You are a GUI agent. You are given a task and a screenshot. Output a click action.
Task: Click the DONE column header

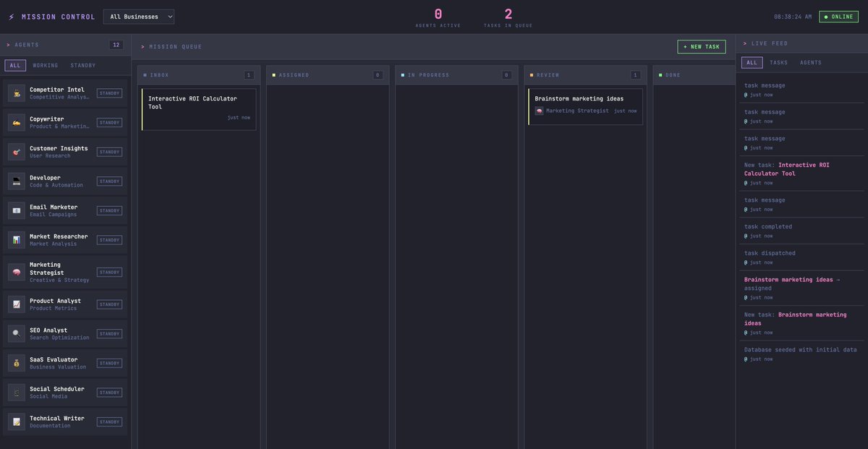point(694,75)
